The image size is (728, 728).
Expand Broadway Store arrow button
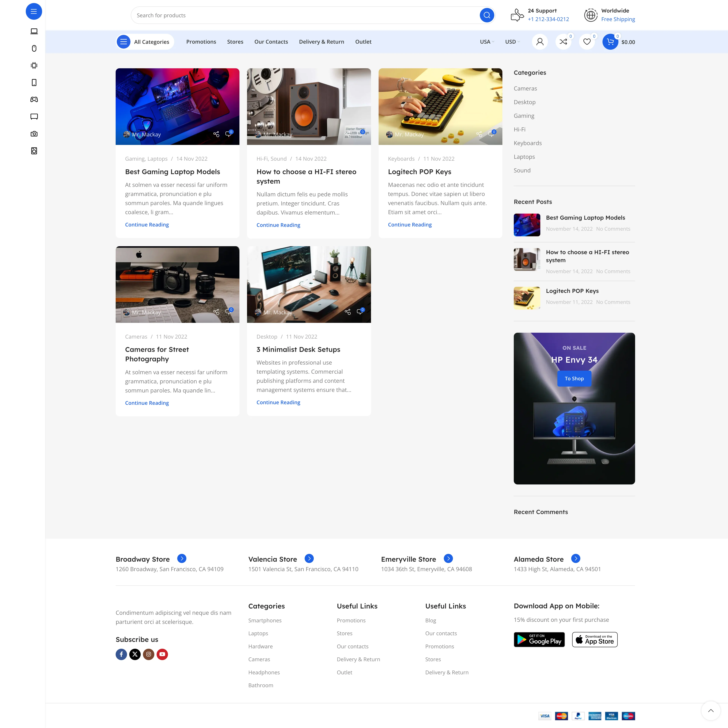point(182,558)
